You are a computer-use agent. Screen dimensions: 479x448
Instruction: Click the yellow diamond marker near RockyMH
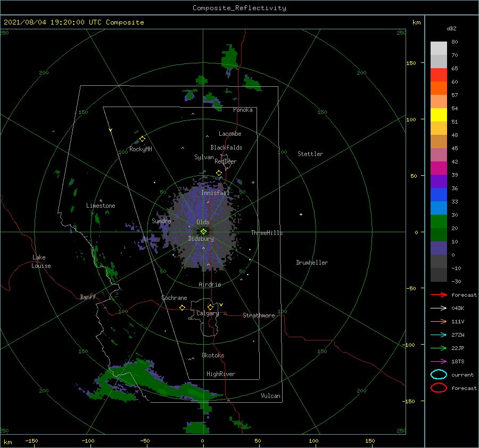tap(142, 139)
